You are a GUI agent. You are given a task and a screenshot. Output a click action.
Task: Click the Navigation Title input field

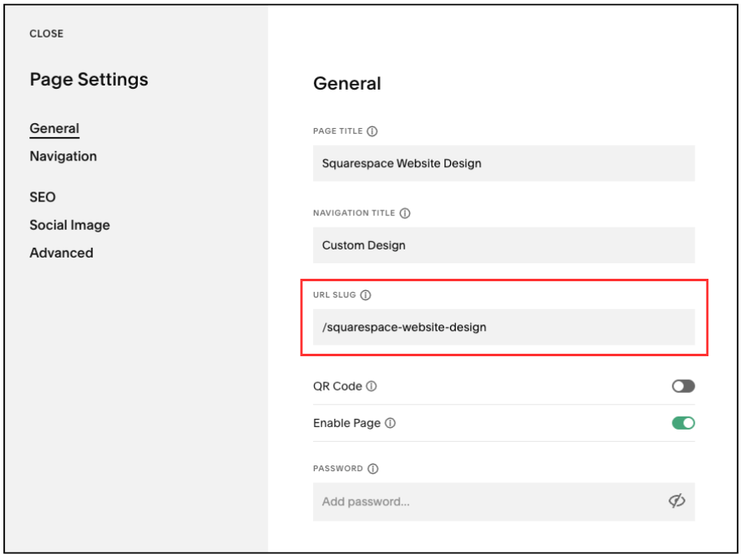504,245
